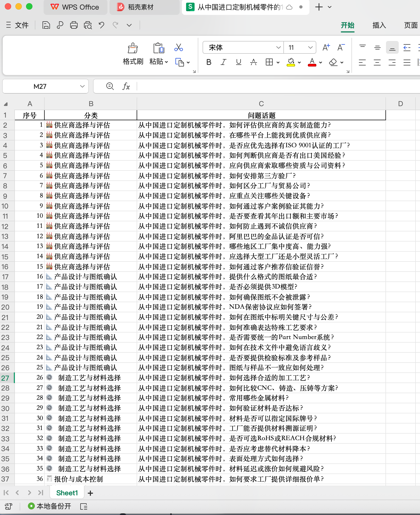Select row 27 header
This screenshot has width=420, height=515.
click(x=7, y=378)
